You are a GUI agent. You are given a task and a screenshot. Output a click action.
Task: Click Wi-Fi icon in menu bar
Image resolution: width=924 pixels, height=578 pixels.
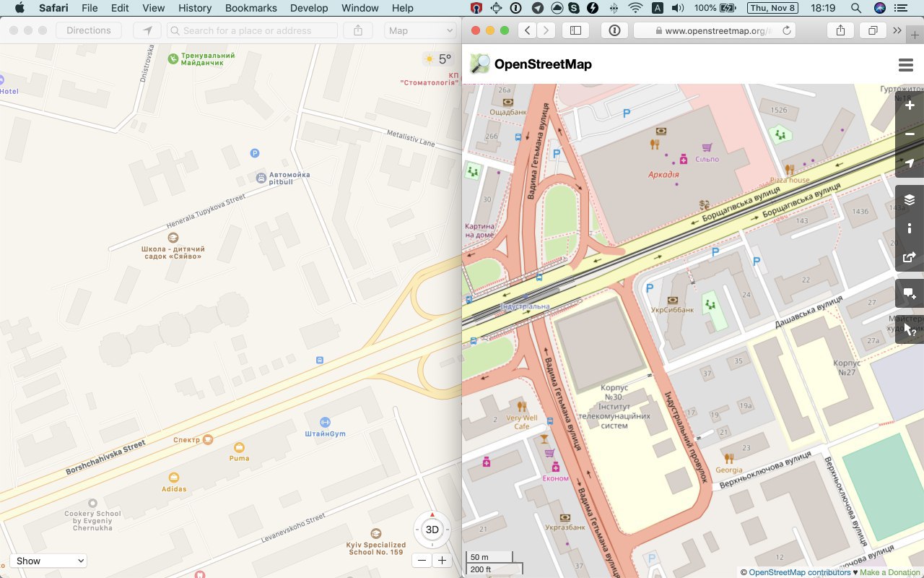[635, 8]
